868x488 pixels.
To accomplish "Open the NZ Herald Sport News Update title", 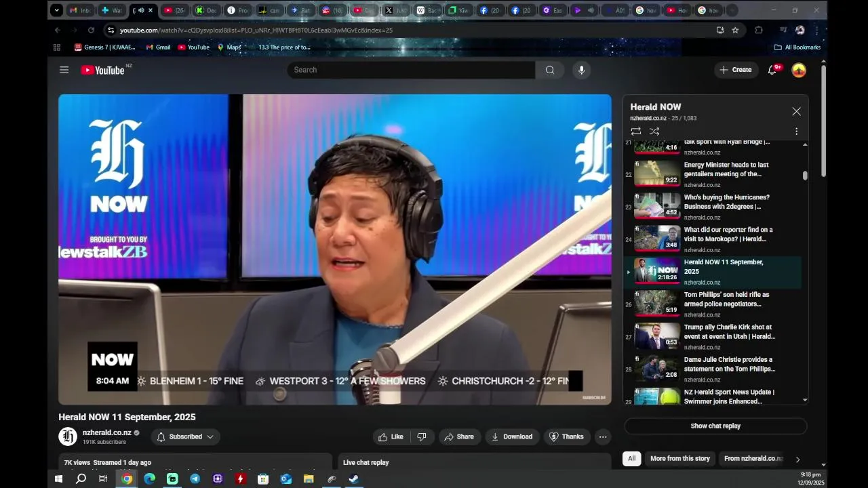I will coord(729,396).
